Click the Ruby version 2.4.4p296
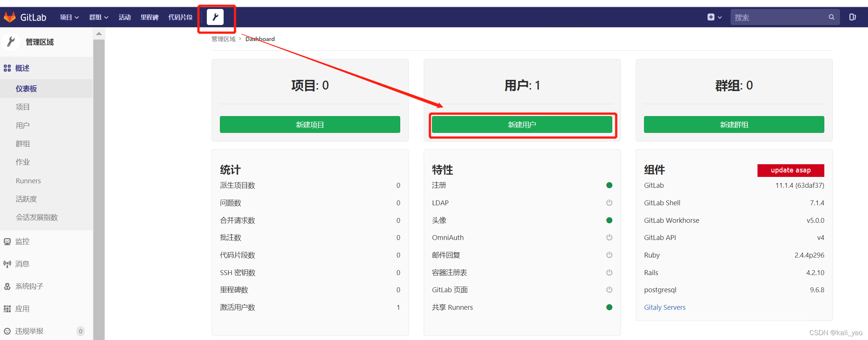Image resolution: width=868 pixels, height=340 pixels. [x=809, y=255]
